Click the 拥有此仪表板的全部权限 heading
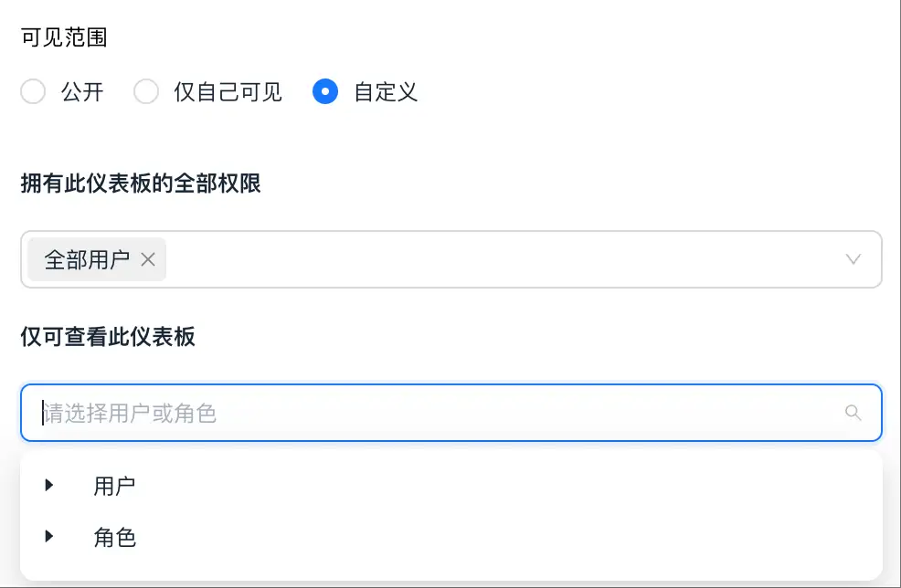This screenshot has width=901, height=588. point(142,184)
